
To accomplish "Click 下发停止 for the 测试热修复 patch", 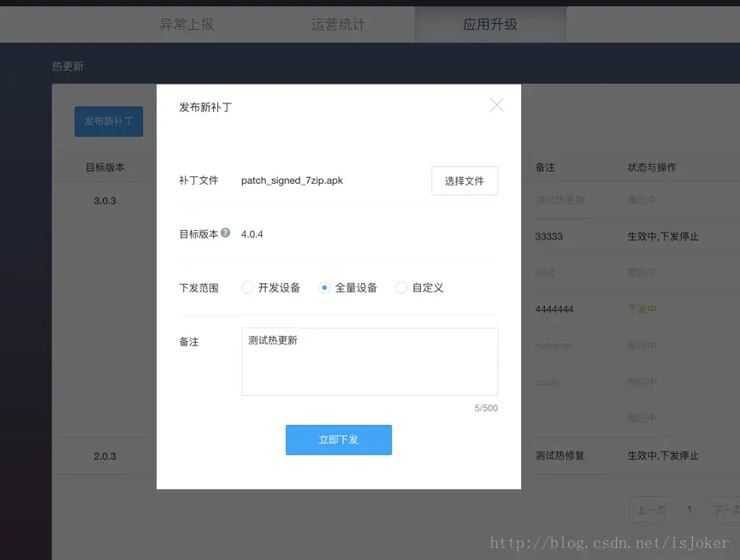I will click(683, 456).
